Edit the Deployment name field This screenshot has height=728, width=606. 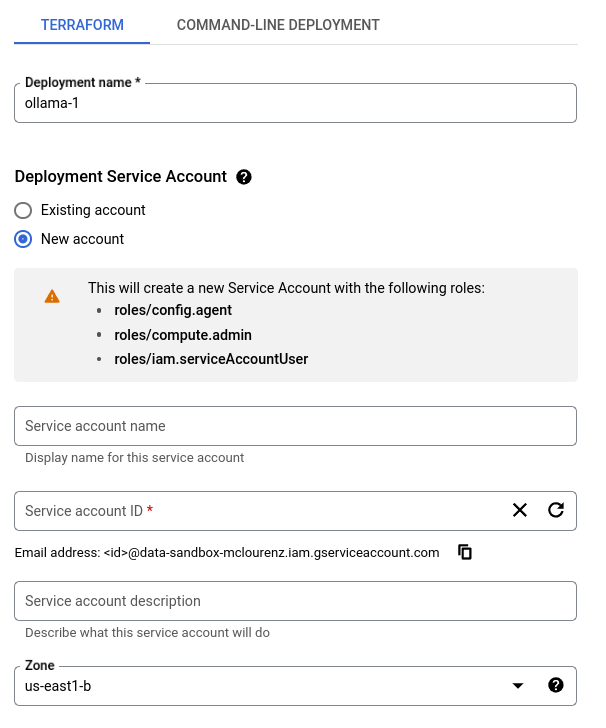coord(295,103)
